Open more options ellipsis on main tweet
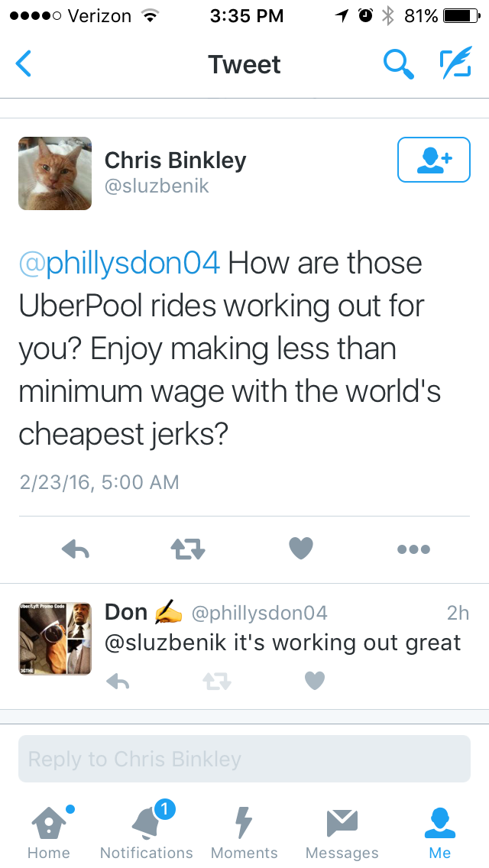 (x=413, y=549)
